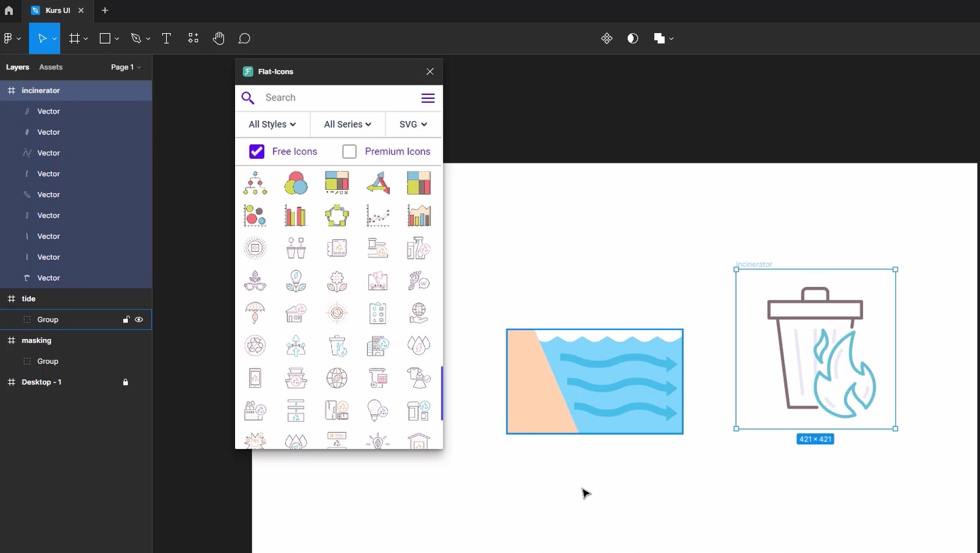Viewport: 980px width, 553px height.
Task: Close the Kurs UI tab
Action: 81,10
